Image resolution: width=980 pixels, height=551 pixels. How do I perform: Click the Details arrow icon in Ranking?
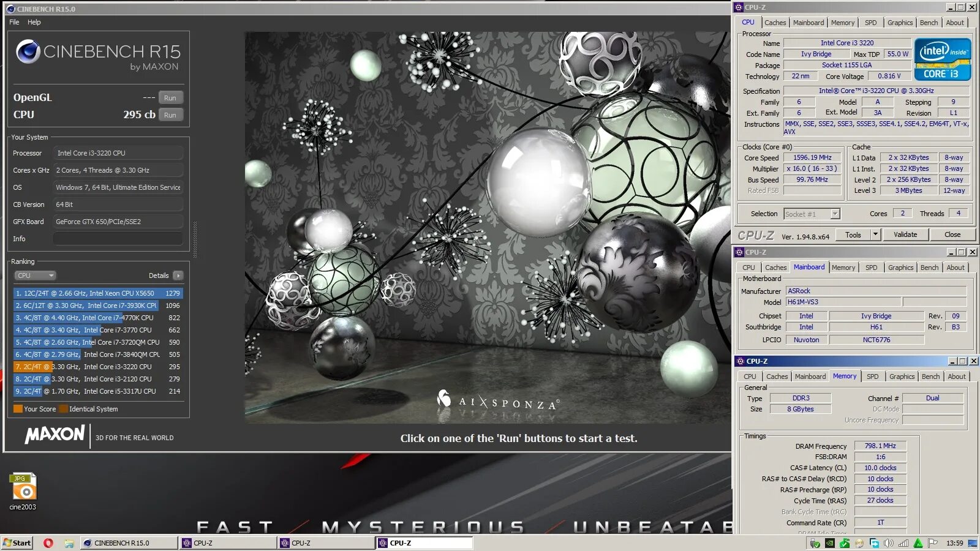pyautogui.click(x=178, y=275)
